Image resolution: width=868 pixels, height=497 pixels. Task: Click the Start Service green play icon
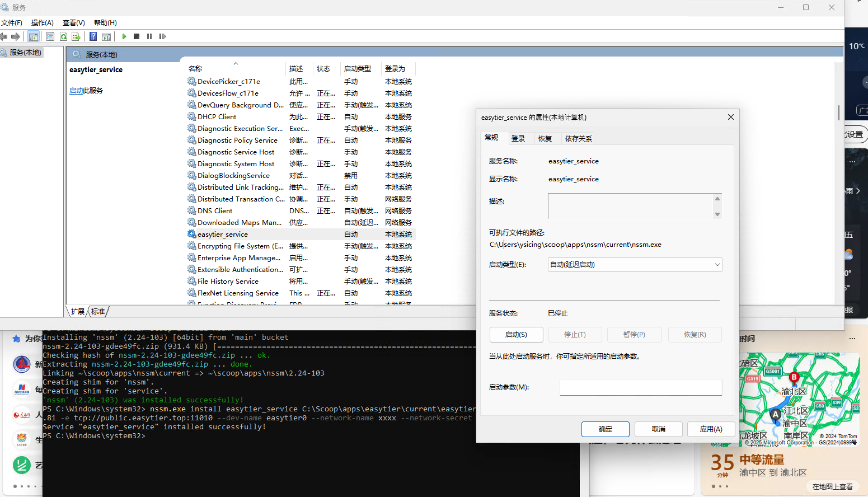coord(124,36)
